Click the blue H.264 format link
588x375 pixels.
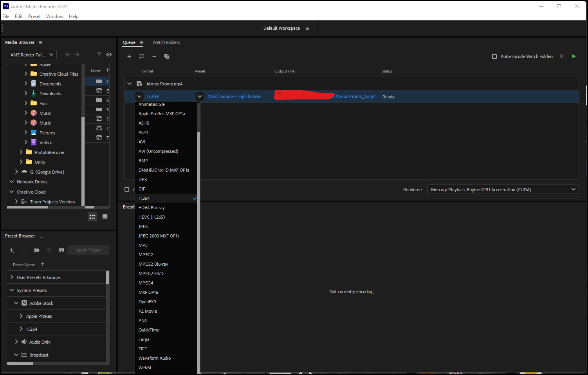[153, 96]
